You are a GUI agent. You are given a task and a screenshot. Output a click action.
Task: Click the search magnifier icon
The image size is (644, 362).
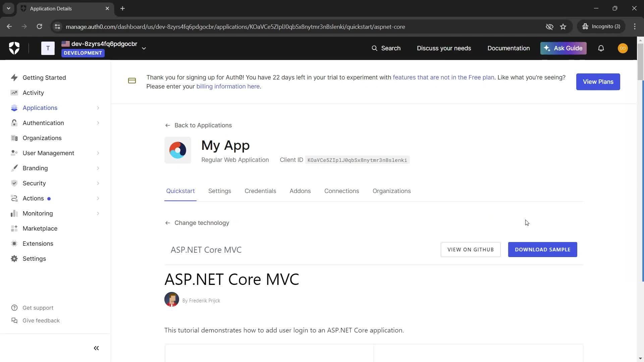tap(374, 48)
